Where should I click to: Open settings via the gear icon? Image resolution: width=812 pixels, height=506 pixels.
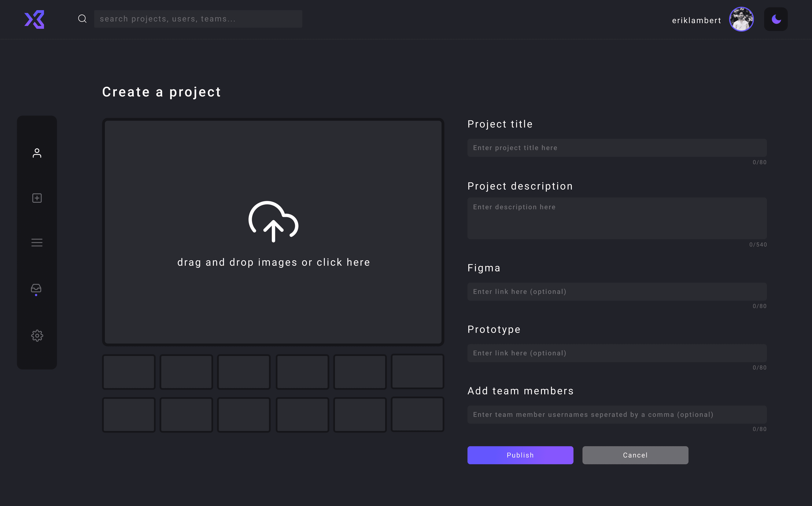tap(37, 335)
